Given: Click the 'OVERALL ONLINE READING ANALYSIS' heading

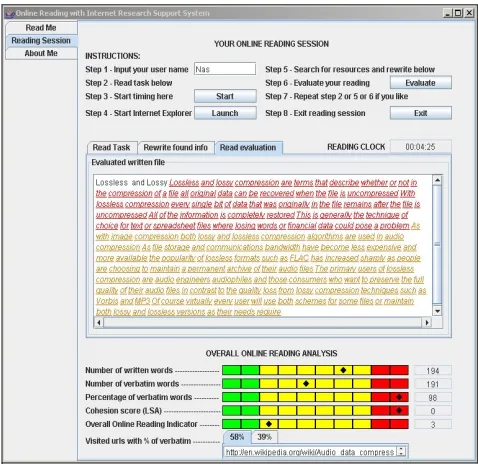Looking at the screenshot, I should point(271,353).
